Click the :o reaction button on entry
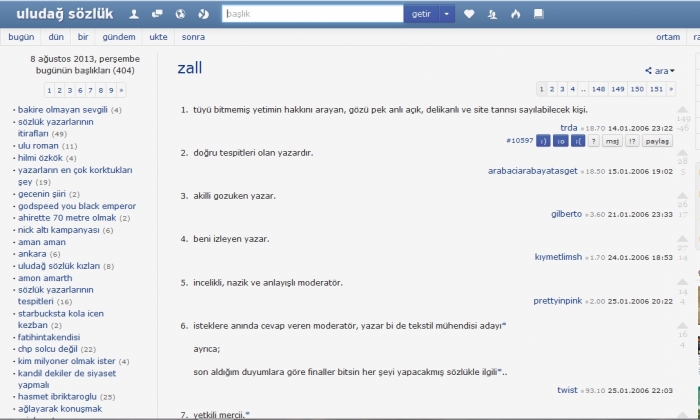700x420 pixels. point(560,141)
